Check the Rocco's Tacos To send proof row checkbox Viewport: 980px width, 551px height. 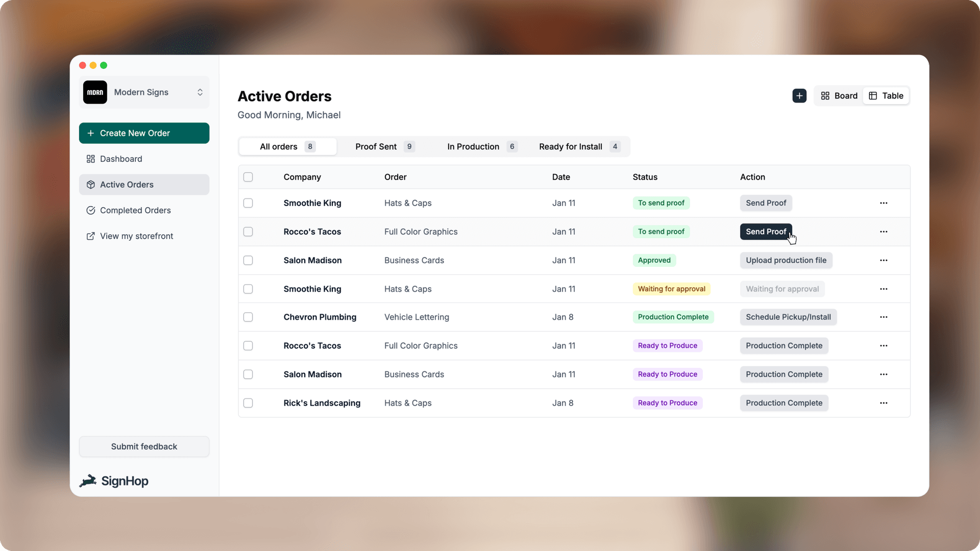[x=248, y=232]
